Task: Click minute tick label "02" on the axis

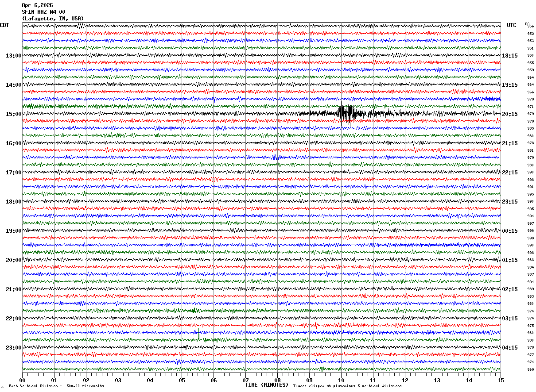Action: click(x=86, y=380)
